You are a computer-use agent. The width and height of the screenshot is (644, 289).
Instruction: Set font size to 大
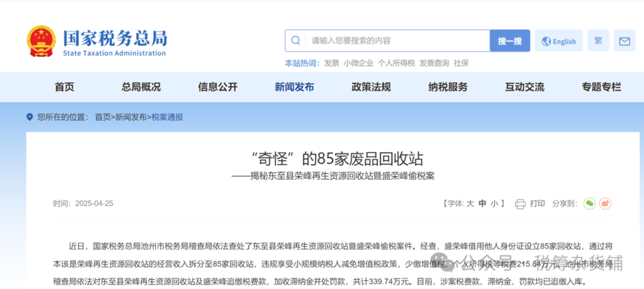click(x=470, y=204)
